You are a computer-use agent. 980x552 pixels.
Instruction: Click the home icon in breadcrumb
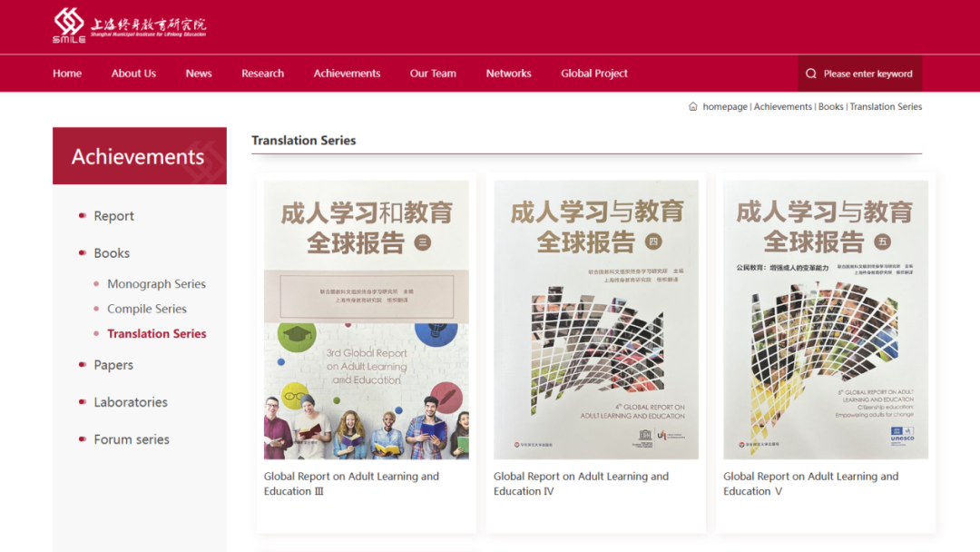click(693, 106)
